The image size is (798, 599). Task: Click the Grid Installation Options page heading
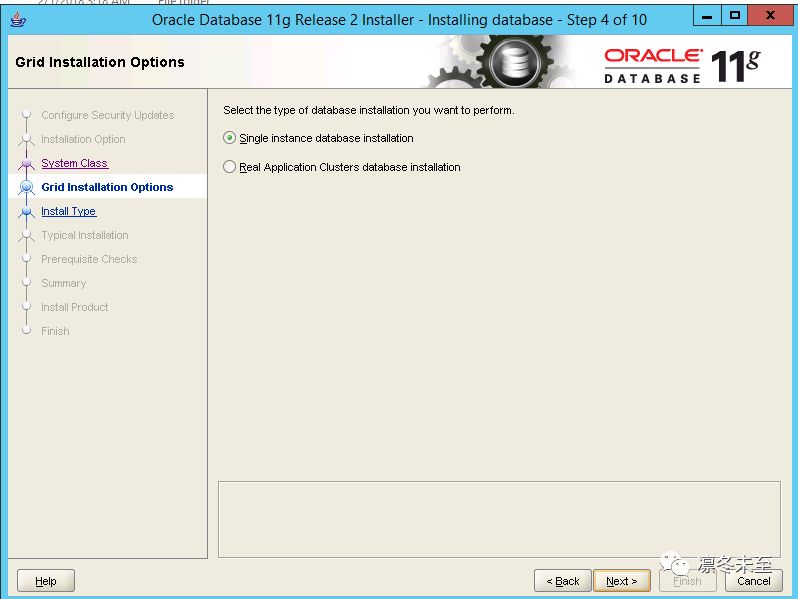click(100, 62)
